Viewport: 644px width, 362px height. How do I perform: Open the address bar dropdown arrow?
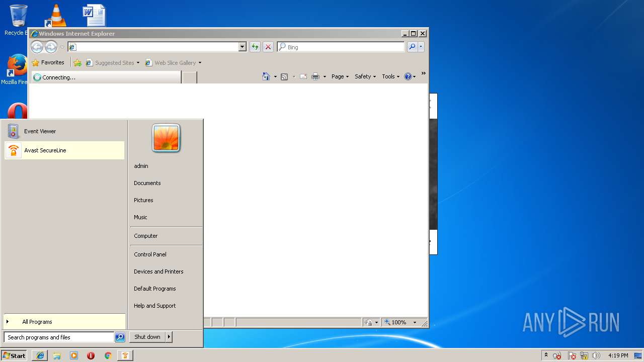point(242,47)
